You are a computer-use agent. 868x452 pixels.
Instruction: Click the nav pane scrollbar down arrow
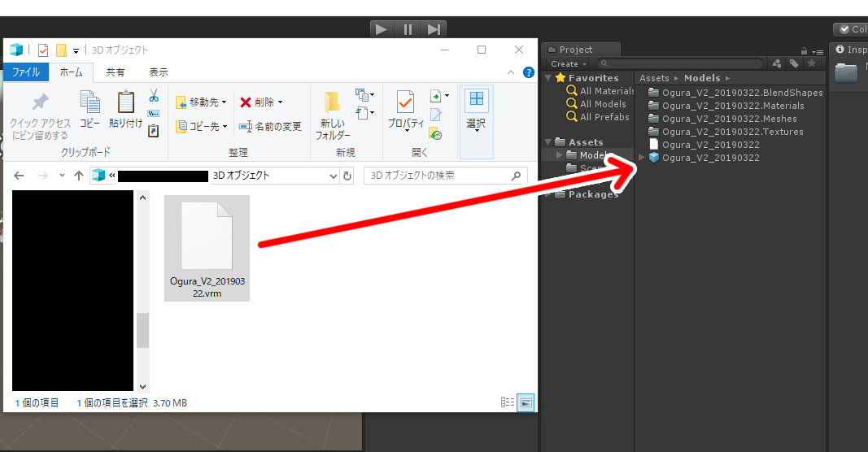coord(143,387)
